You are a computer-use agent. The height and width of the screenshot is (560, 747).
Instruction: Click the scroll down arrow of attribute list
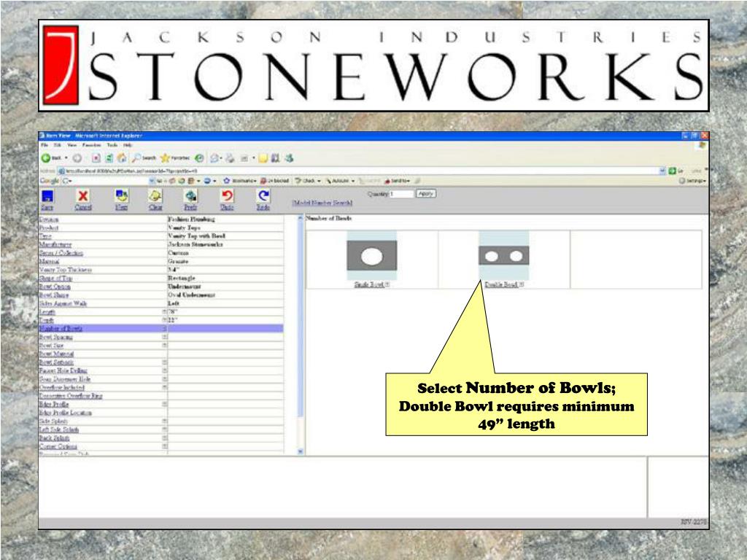(x=300, y=451)
